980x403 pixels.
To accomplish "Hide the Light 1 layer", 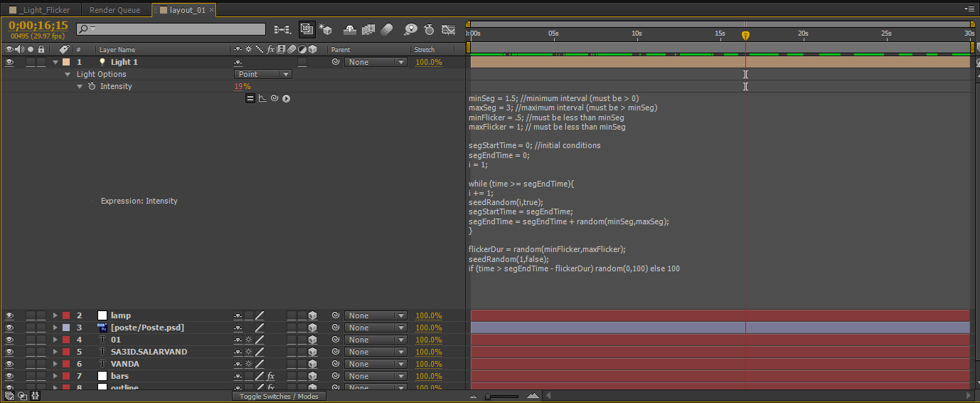I will (9, 62).
